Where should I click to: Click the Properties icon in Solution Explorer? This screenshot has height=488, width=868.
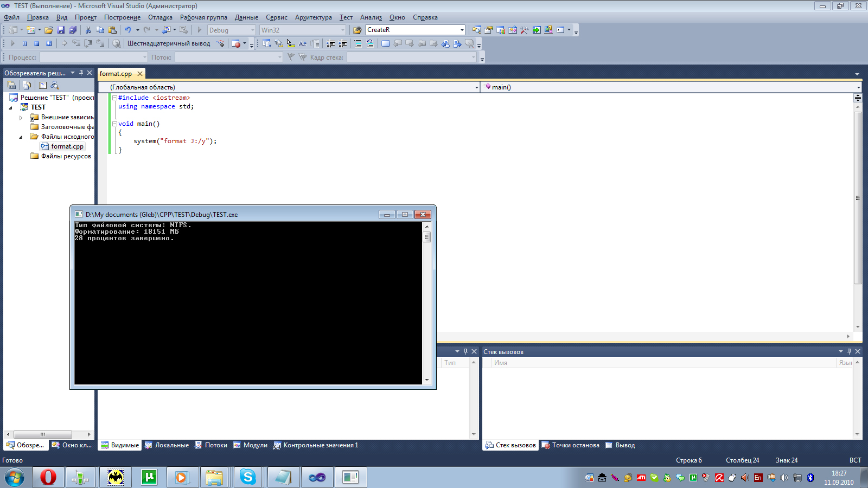point(11,85)
